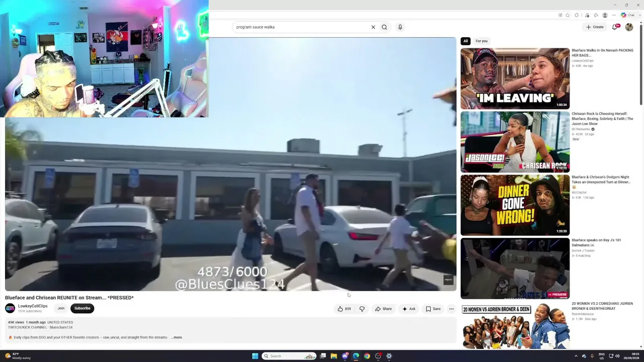
Task: Open the YouTube notifications bell
Action: pyautogui.click(x=615, y=27)
